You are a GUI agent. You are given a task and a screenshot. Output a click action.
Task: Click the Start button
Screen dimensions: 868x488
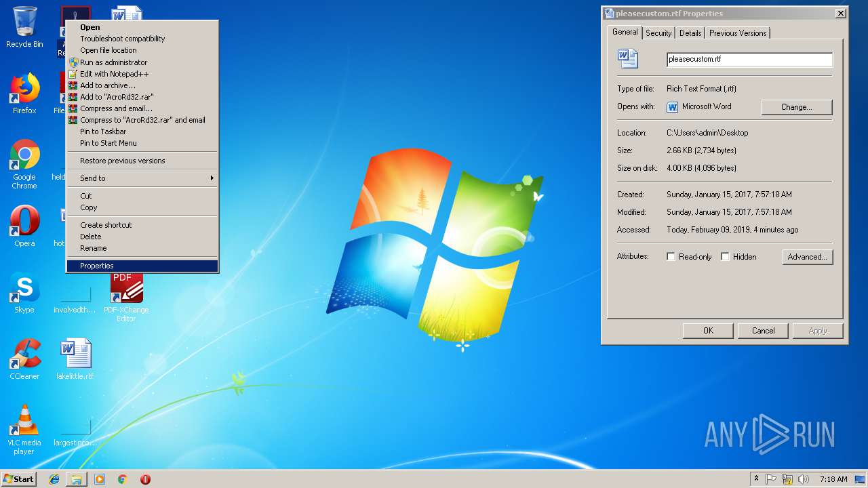tap(19, 479)
